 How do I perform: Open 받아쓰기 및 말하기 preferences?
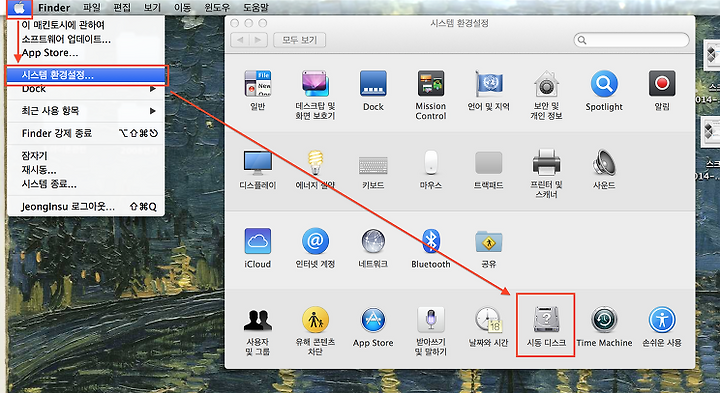click(x=431, y=332)
